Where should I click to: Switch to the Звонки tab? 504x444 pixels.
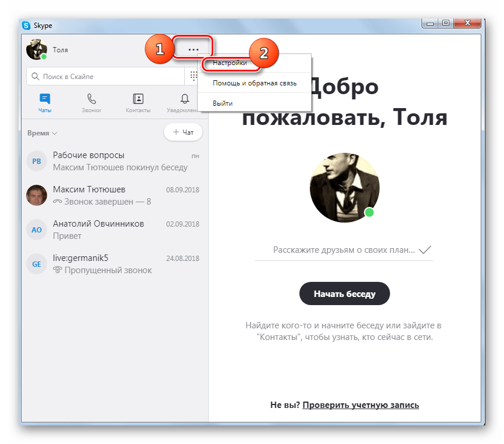coord(91,103)
